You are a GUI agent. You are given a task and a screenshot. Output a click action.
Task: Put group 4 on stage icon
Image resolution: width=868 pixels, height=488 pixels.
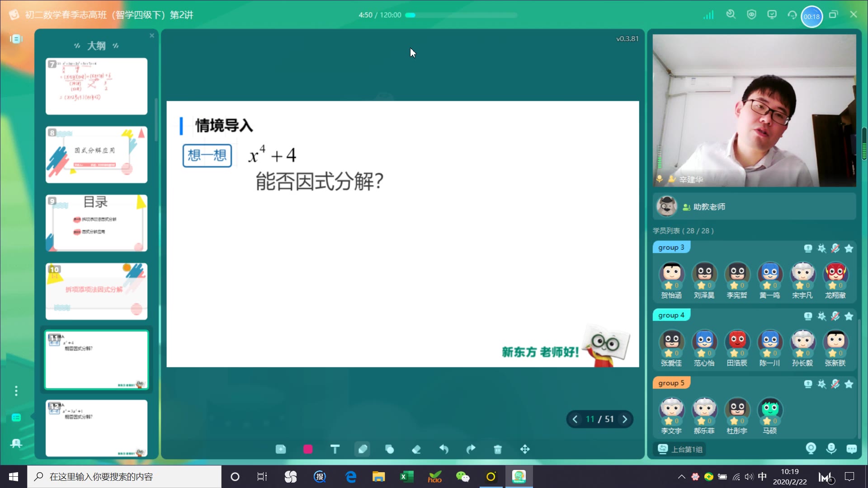pyautogui.click(x=808, y=316)
